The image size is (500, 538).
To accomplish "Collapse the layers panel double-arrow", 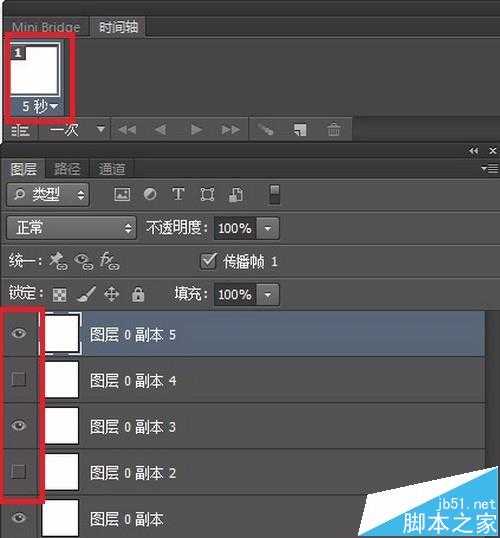I will click(474, 151).
